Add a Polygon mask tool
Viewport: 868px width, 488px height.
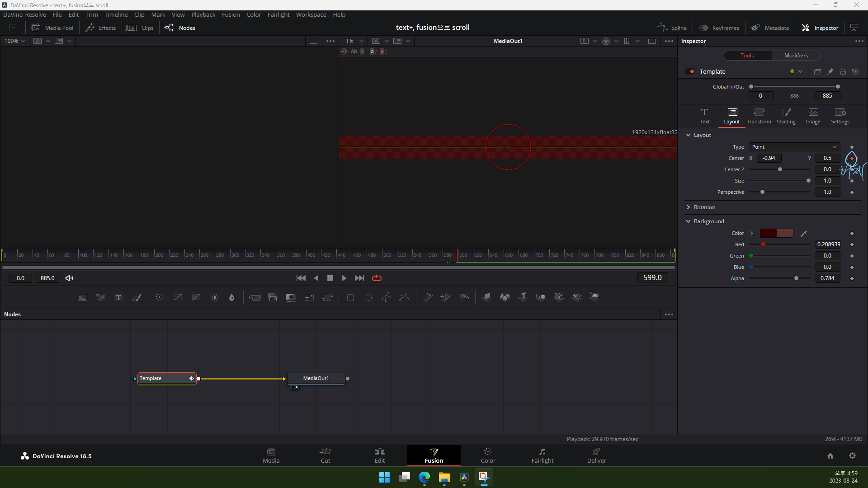click(387, 297)
